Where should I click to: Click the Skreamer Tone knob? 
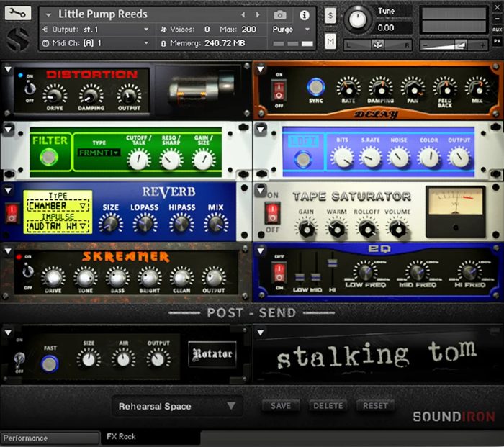[x=85, y=277]
